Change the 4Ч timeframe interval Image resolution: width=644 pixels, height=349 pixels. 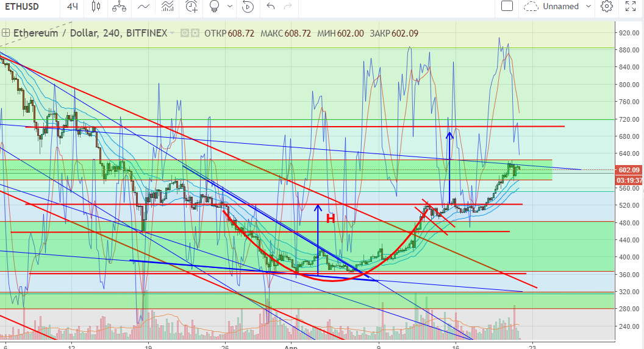pos(73,7)
